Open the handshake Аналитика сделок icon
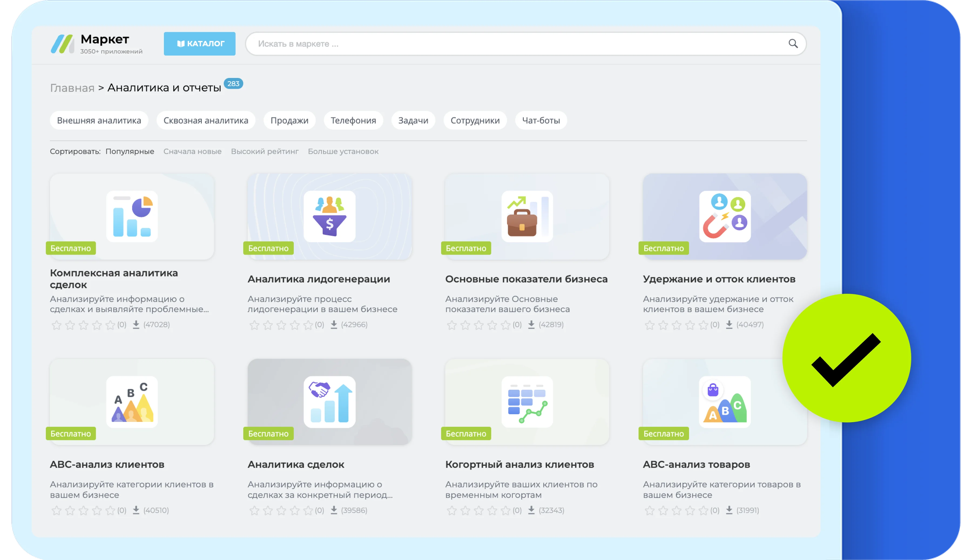Screen dimensions: 972x560 329,402
